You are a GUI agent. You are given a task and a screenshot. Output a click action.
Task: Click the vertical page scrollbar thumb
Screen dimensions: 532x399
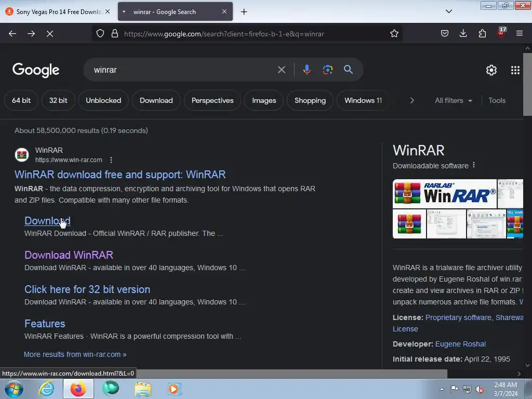(527, 84)
